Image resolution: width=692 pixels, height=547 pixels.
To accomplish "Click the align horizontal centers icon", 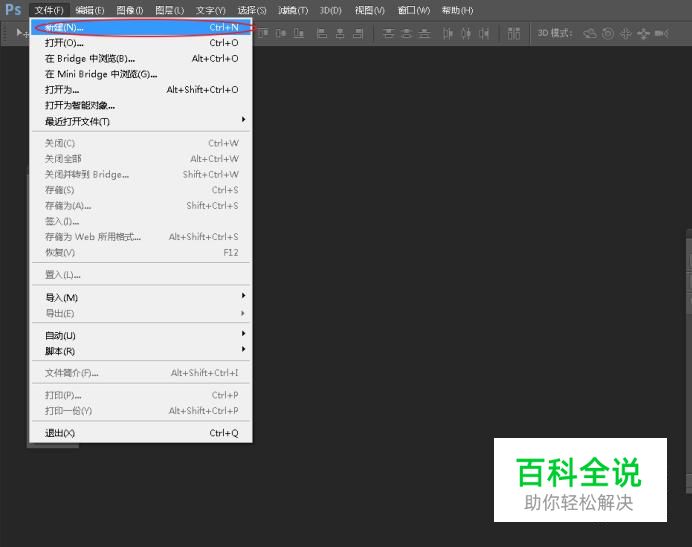I will [340, 33].
